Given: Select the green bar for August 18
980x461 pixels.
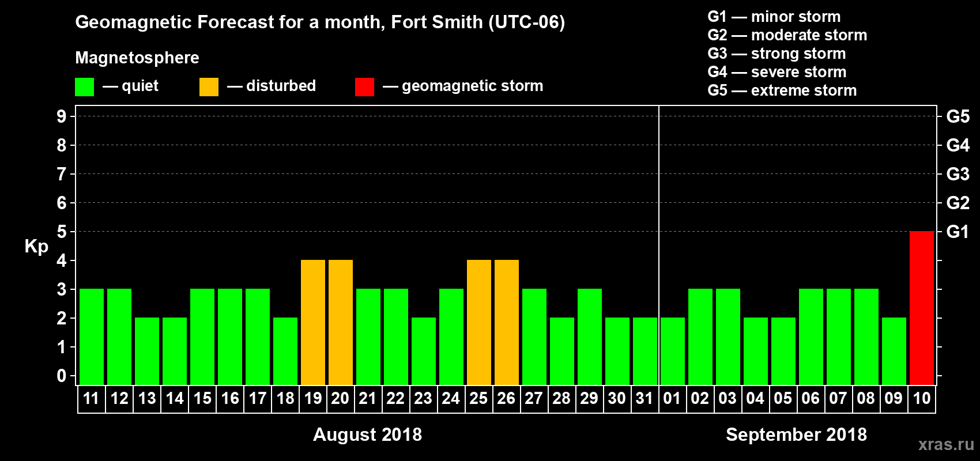Looking at the screenshot, I should 285,351.
